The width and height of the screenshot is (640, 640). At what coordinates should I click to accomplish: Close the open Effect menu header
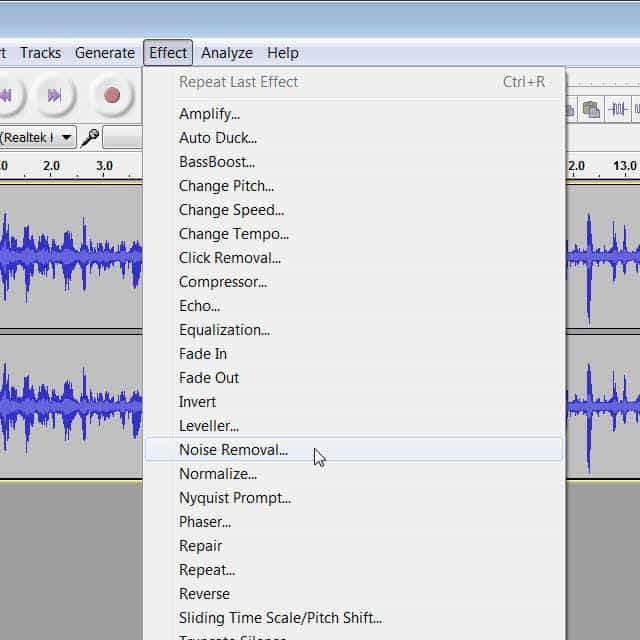point(168,53)
